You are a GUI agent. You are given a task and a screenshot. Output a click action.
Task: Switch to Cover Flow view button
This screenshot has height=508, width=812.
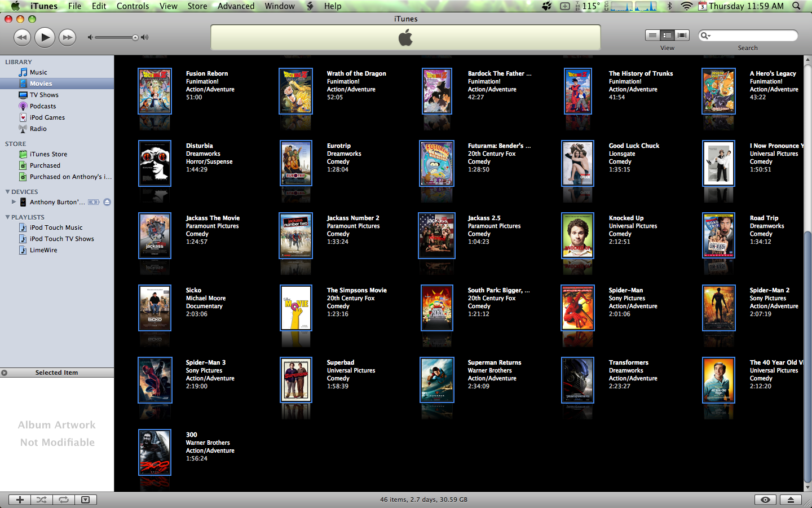682,35
